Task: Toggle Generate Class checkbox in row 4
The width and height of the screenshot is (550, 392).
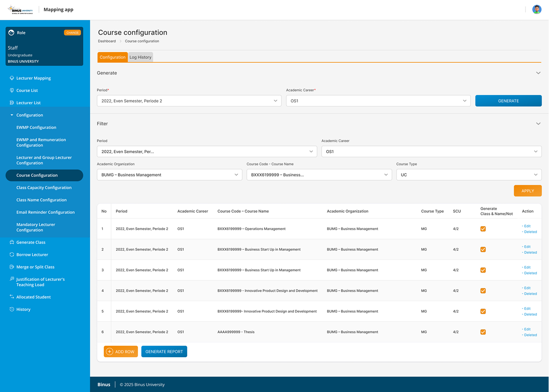Action: click(483, 291)
